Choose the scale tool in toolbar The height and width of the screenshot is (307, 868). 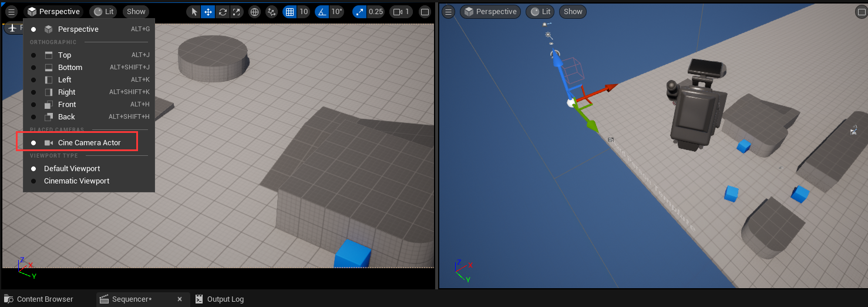pos(236,12)
